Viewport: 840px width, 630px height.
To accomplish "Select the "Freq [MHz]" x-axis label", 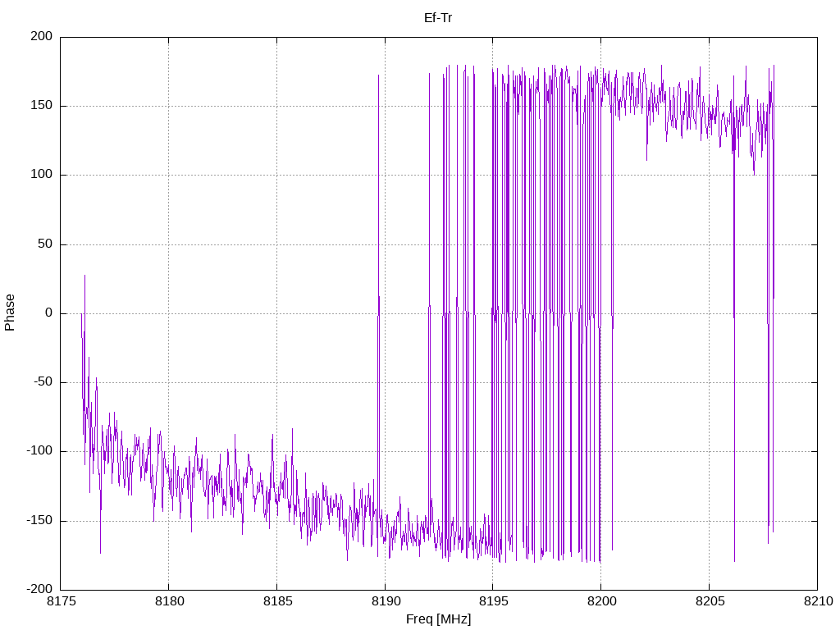I will (x=438, y=619).
